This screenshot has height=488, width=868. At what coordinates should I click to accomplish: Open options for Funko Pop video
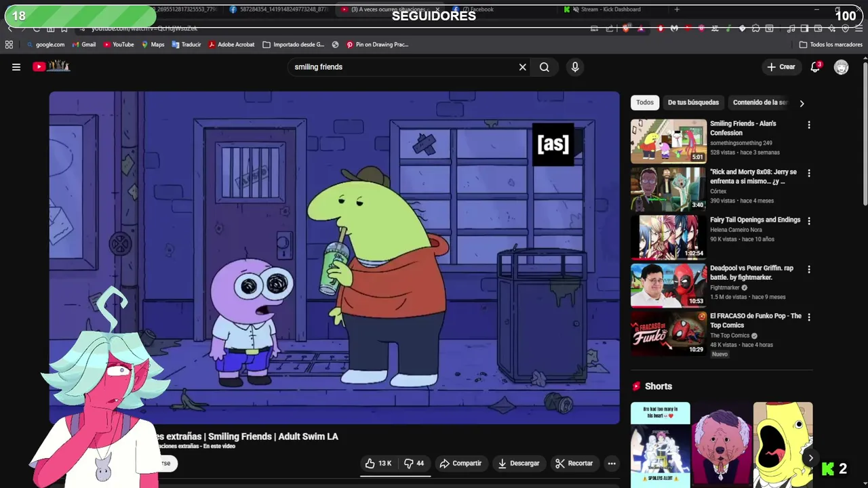[x=808, y=317]
